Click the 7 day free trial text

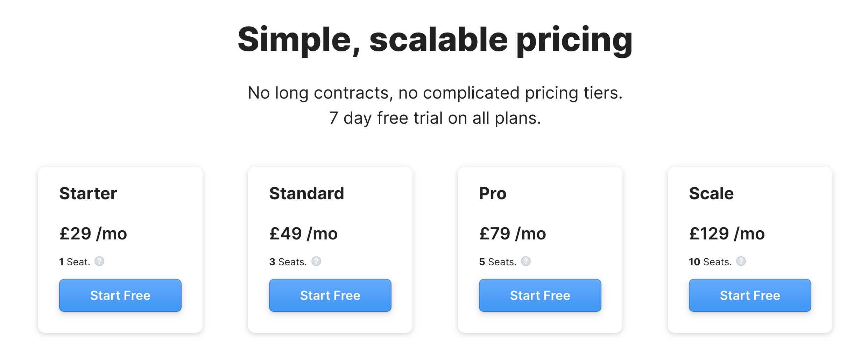[435, 118]
